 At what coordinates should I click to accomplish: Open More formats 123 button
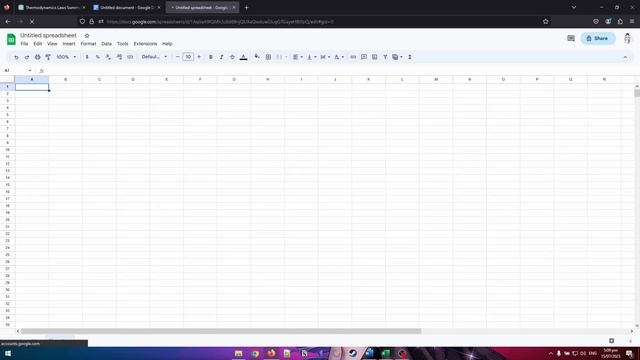pyautogui.click(x=130, y=57)
